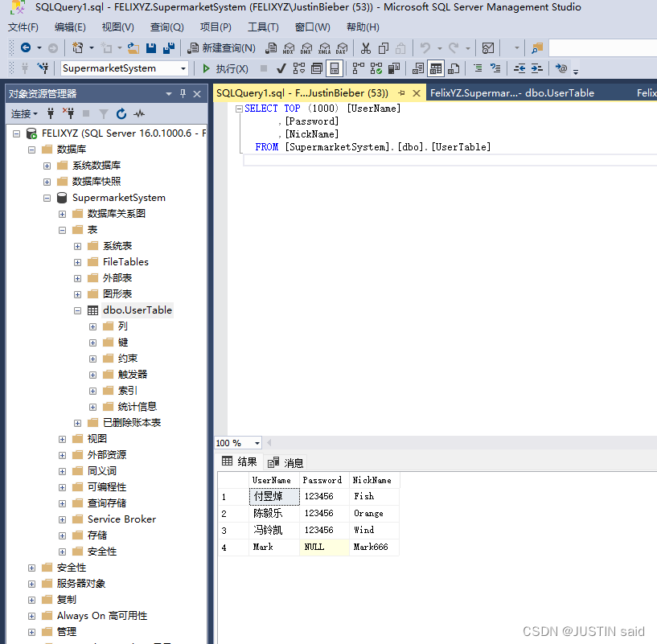Select Always On 高可用性 folder
The height and width of the screenshot is (644, 657).
point(102,616)
